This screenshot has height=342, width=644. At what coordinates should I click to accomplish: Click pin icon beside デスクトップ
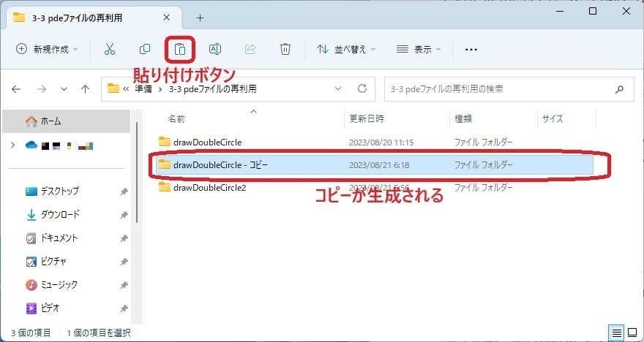[124, 191]
